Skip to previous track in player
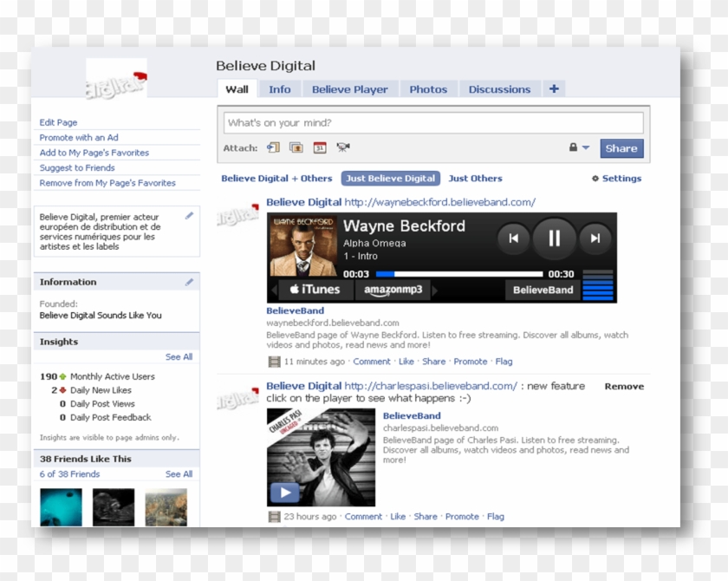This screenshot has height=581, width=728. tap(513, 238)
